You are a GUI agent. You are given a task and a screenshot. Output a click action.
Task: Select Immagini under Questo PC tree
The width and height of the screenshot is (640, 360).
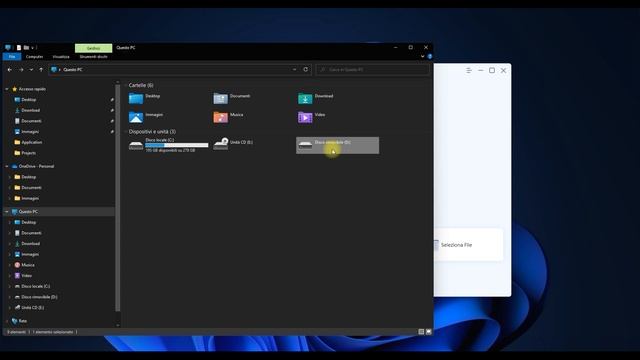coord(30,254)
